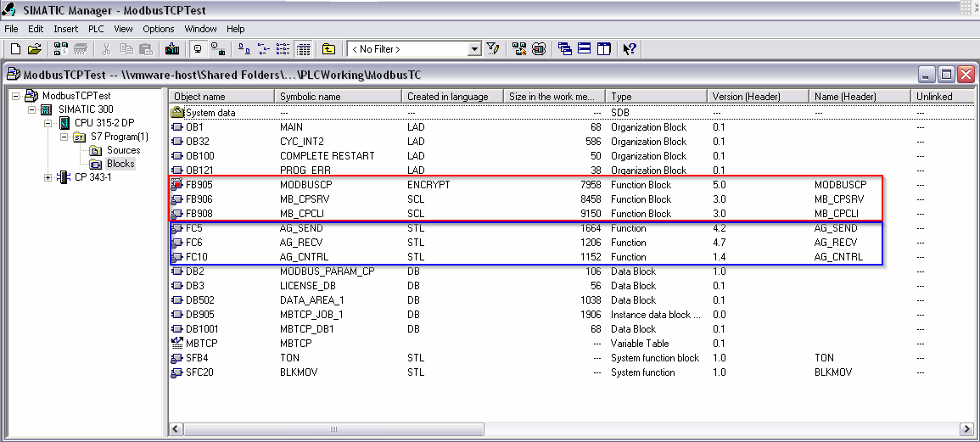Sort by Symbolic name column header
This screenshot has height=442, width=980.
337,97
